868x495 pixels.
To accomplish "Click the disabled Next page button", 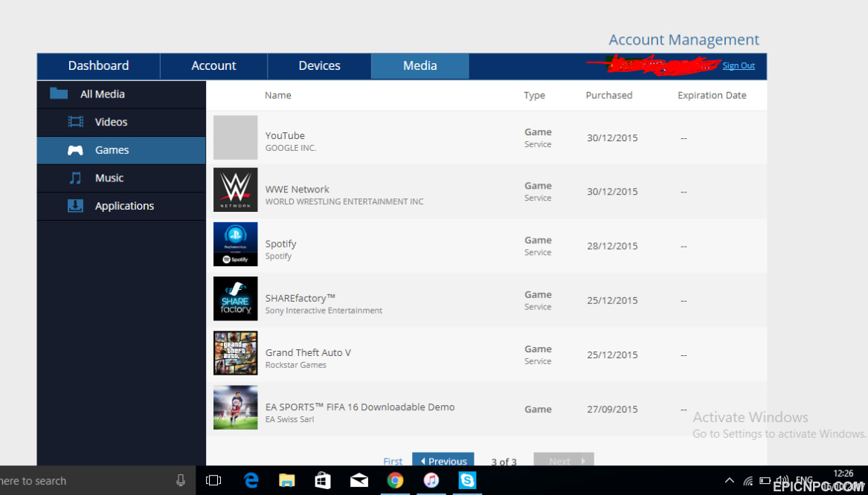I will coord(564,459).
